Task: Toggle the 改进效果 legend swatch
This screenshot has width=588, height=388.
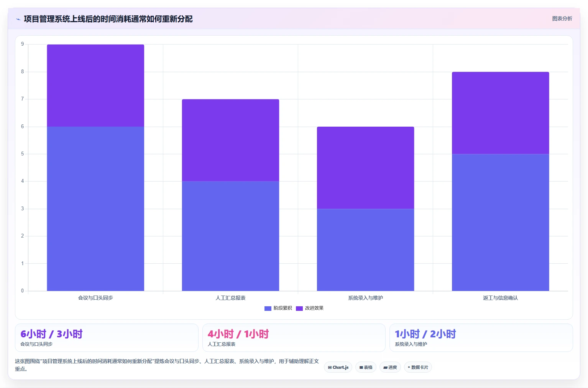Action: [299, 308]
